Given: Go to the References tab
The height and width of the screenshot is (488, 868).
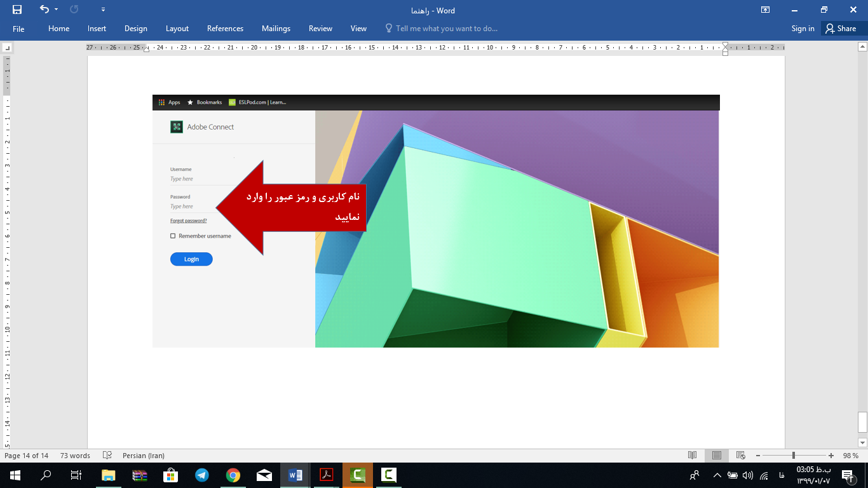Looking at the screenshot, I should tap(225, 29).
